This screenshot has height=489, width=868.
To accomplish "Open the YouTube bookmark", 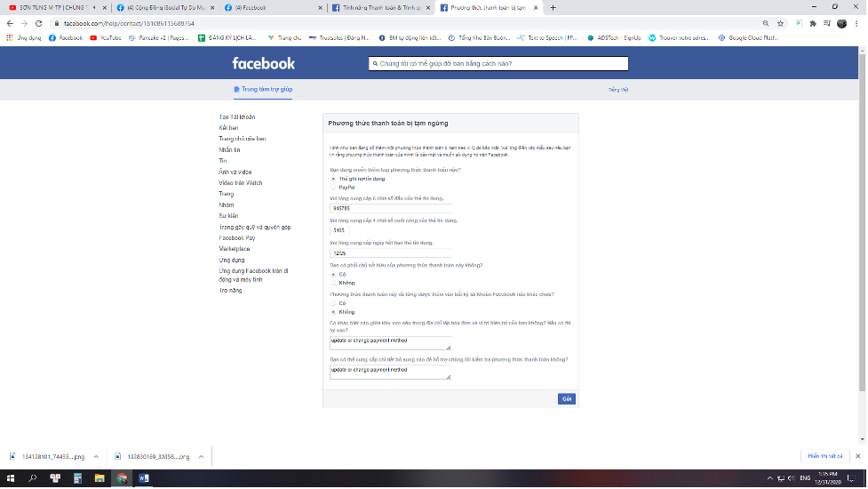I will pyautogui.click(x=106, y=37).
